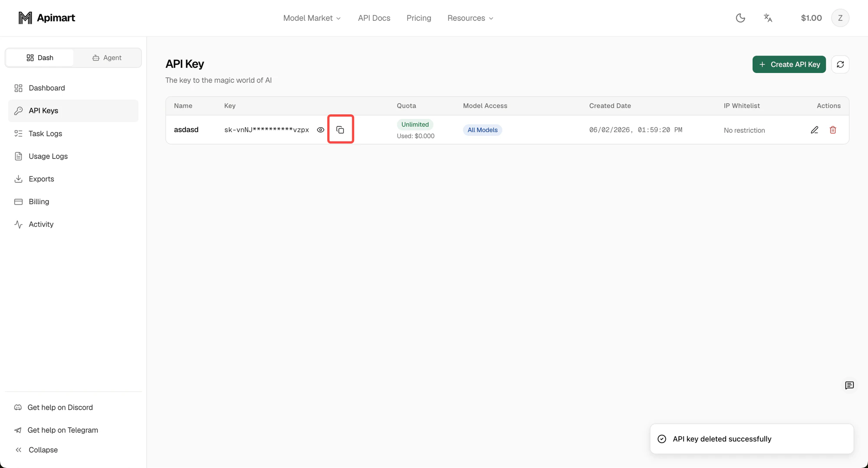This screenshot has width=868, height=468.
Task: Expand the Resources dropdown
Action: (470, 18)
